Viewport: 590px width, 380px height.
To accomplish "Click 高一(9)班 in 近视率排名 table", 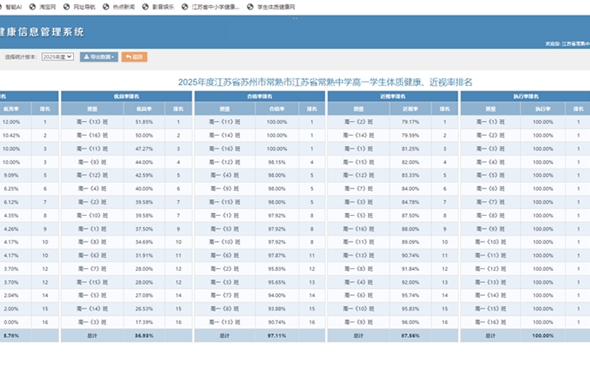I will (359, 322).
